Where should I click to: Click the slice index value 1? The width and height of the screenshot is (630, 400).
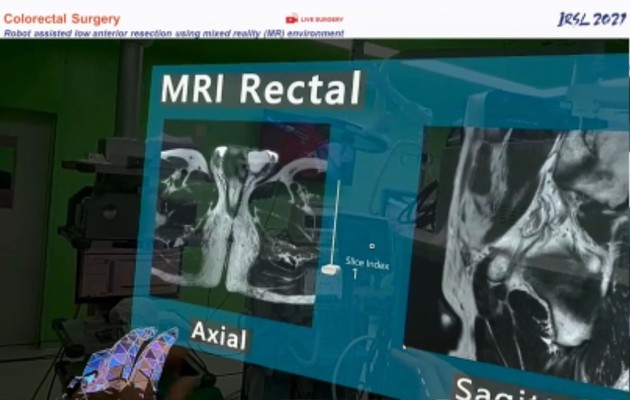click(x=354, y=273)
